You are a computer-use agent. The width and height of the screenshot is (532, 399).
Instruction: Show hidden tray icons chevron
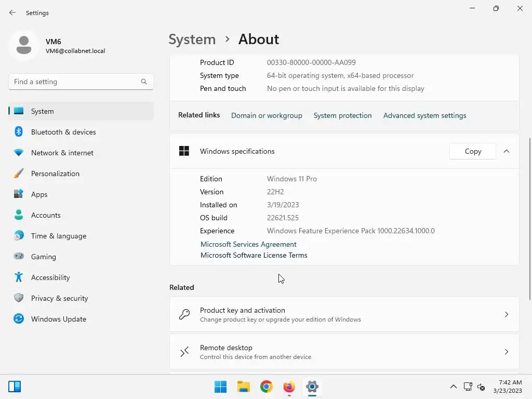pyautogui.click(x=453, y=387)
